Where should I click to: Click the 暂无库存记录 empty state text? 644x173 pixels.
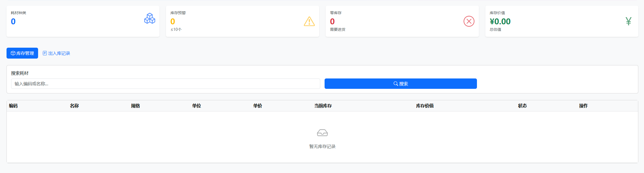coord(322,147)
